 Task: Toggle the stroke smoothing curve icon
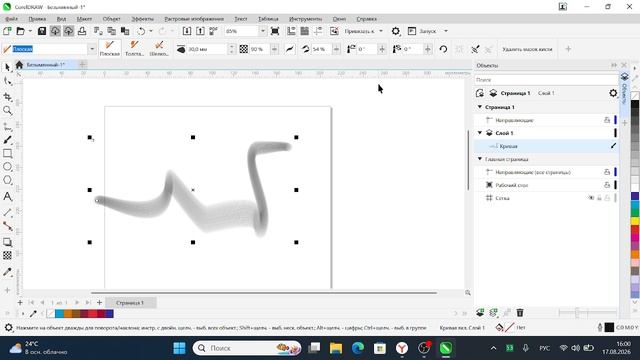tap(289, 49)
